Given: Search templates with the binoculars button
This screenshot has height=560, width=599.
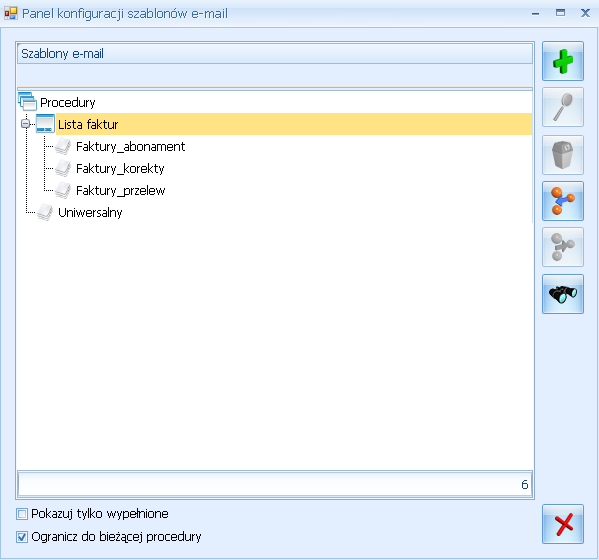Looking at the screenshot, I should pyautogui.click(x=563, y=294).
